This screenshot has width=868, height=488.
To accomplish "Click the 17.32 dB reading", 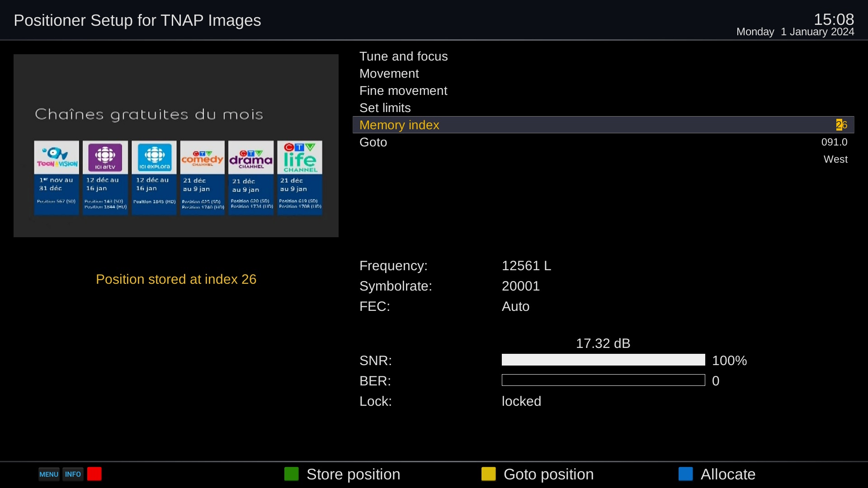I will pyautogui.click(x=603, y=343).
